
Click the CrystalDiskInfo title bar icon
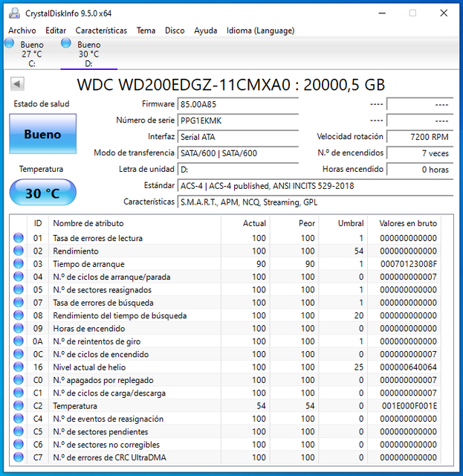(14, 13)
